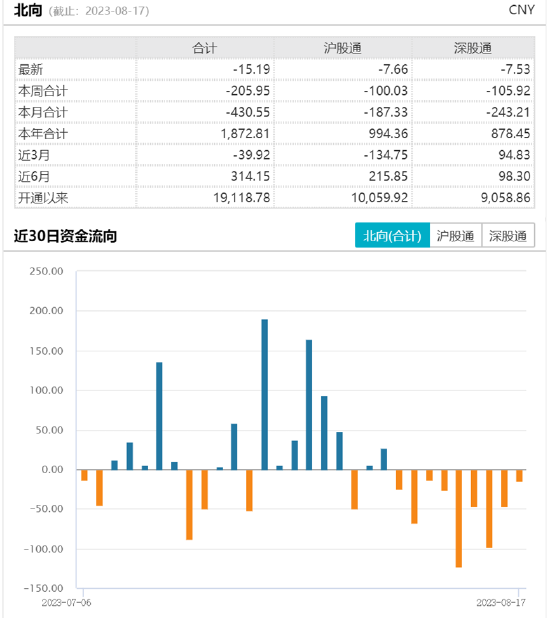Click the value -15.19
This screenshot has width=550, height=618.
point(251,69)
